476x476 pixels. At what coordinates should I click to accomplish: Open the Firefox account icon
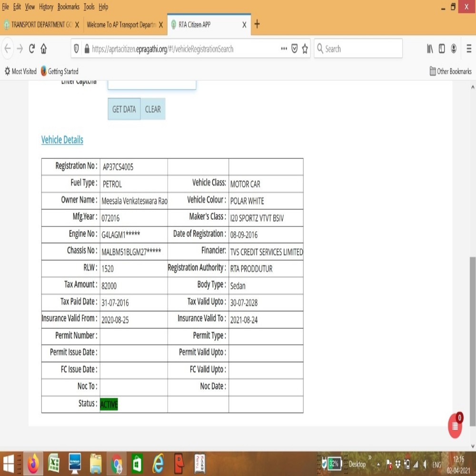pyautogui.click(x=454, y=49)
